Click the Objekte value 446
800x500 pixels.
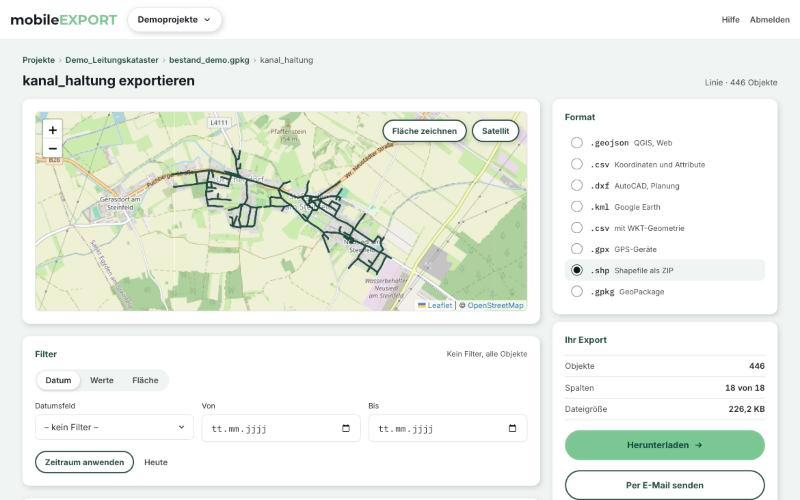757,366
